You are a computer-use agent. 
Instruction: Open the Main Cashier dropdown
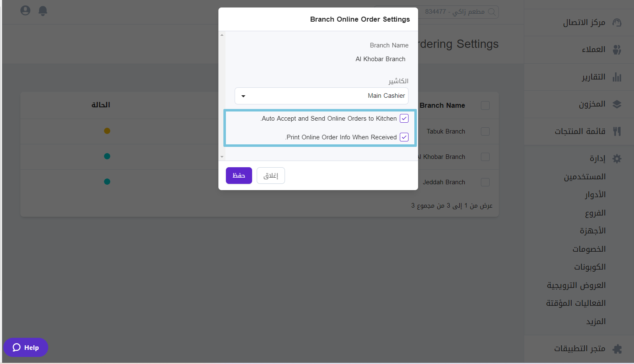[x=321, y=96]
